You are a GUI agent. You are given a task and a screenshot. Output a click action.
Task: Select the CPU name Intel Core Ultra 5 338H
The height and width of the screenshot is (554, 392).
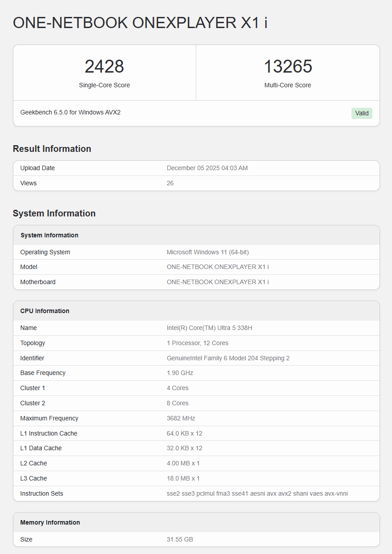(x=210, y=328)
